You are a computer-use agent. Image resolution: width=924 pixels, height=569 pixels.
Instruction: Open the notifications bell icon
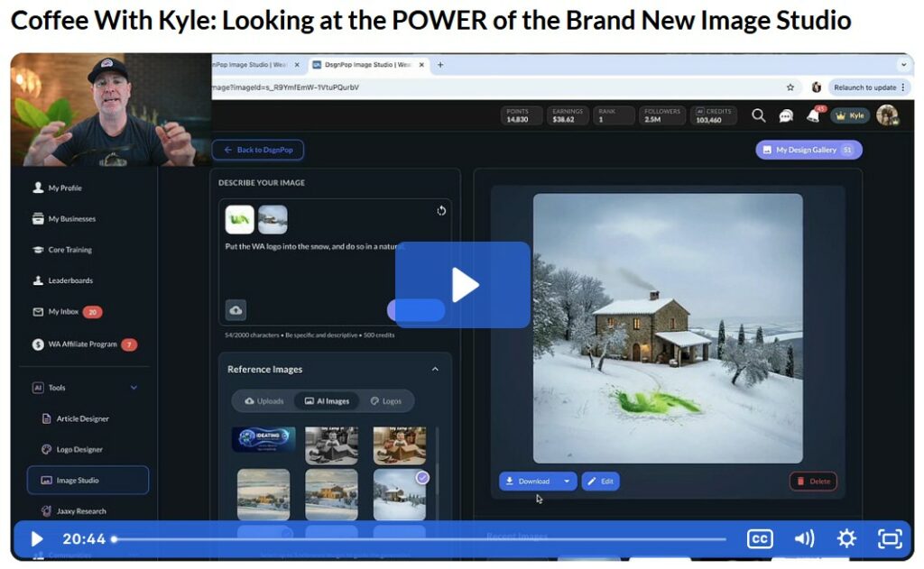pyautogui.click(x=812, y=116)
